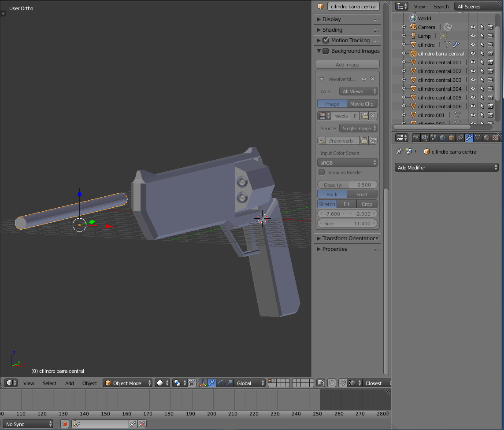
Task: Open the Outliner Search menu
Action: tap(441, 7)
